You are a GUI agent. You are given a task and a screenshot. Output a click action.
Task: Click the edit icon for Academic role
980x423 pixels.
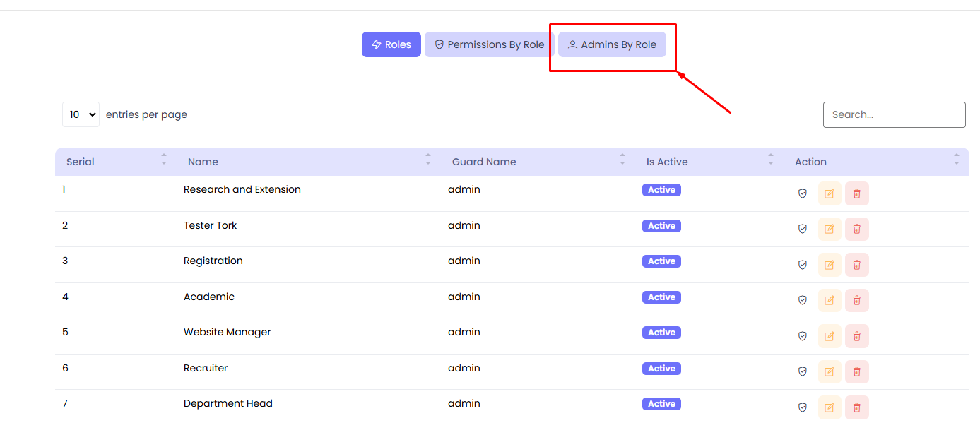830,300
